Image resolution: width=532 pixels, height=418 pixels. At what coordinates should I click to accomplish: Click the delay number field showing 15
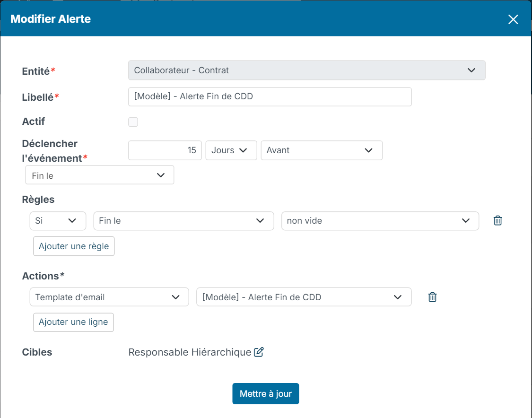coord(165,150)
